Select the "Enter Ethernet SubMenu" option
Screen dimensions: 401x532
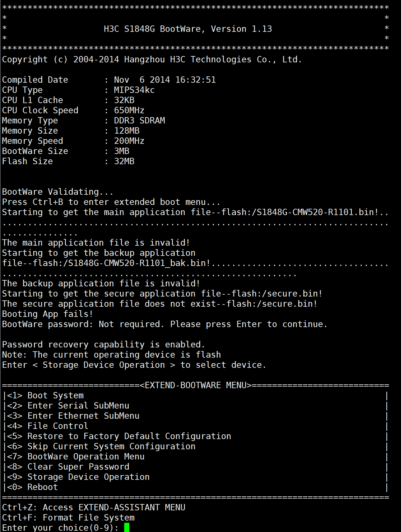point(83,416)
